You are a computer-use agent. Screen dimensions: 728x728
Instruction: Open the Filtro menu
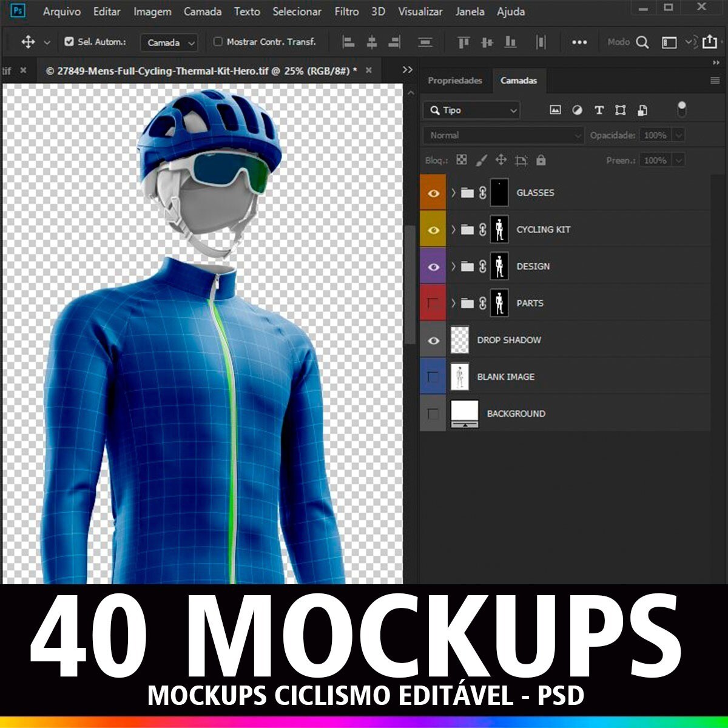click(x=346, y=12)
